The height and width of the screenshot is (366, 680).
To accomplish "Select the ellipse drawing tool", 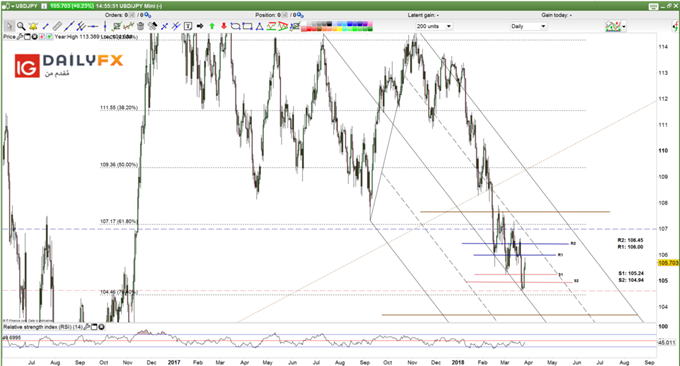I will 235,26.
